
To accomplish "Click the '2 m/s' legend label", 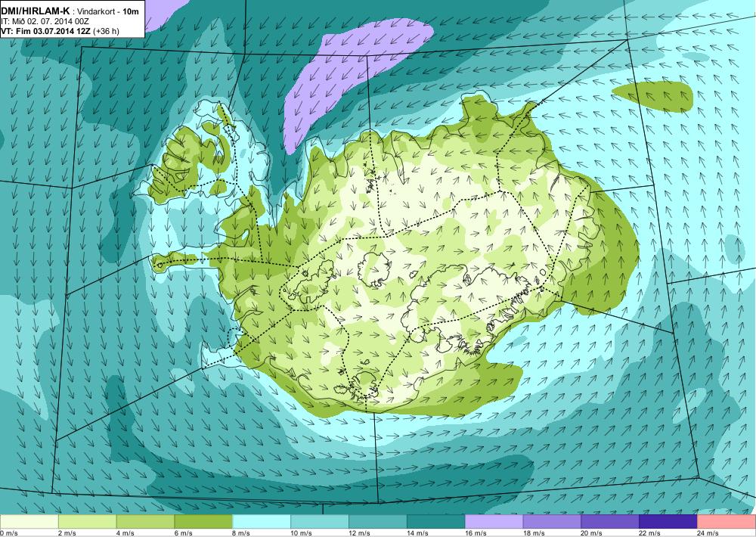I will [x=67, y=533].
